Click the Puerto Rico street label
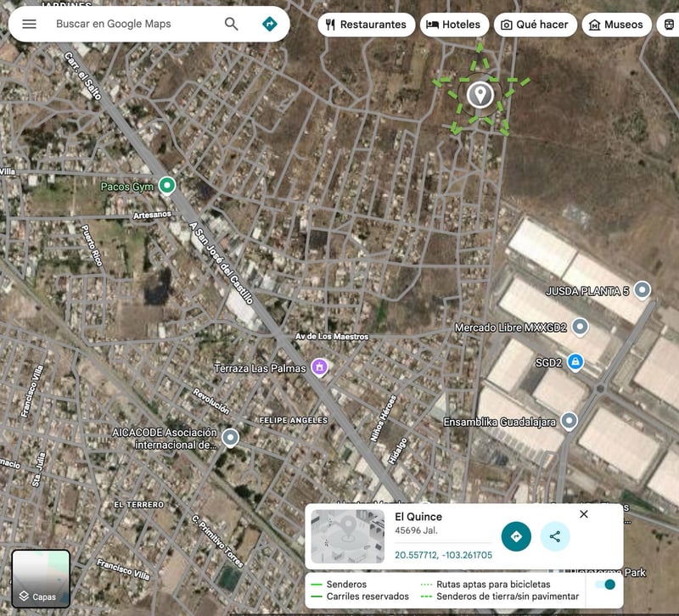This screenshot has height=616, width=679. click(x=92, y=245)
